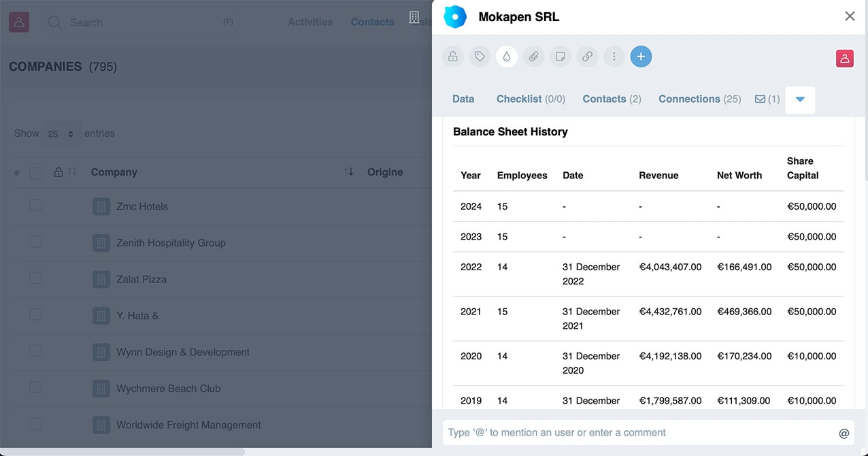Click the link chain icon

pos(587,57)
